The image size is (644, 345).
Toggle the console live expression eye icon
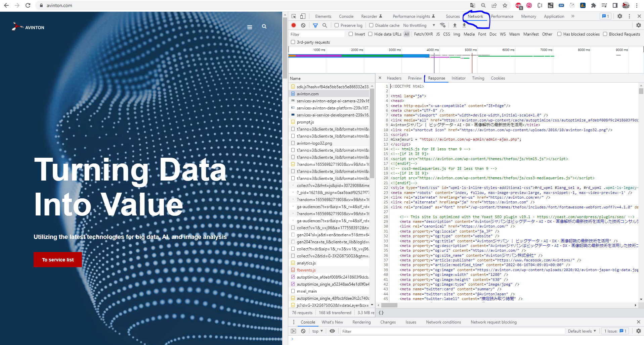pyautogui.click(x=332, y=331)
